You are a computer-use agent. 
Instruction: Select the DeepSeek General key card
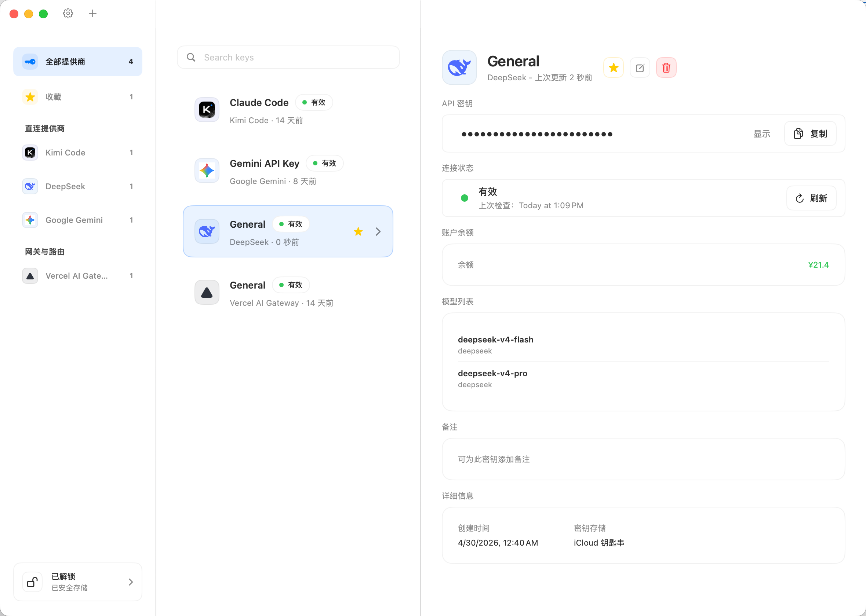tap(288, 231)
